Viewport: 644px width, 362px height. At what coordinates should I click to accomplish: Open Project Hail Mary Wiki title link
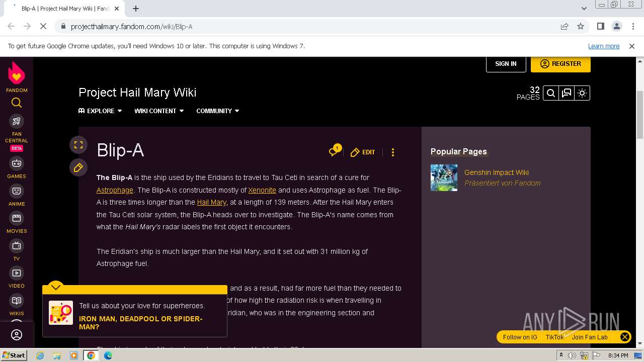137,93
